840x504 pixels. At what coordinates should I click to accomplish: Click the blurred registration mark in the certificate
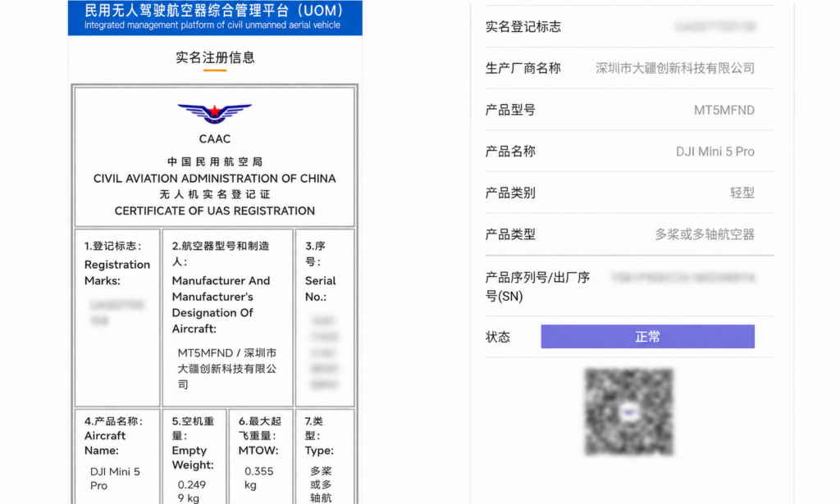(116, 312)
